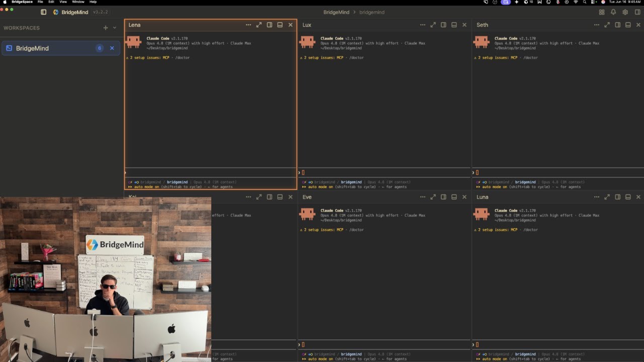The height and width of the screenshot is (362, 644).
Task: Open the more options menu for Lux
Action: (x=422, y=25)
